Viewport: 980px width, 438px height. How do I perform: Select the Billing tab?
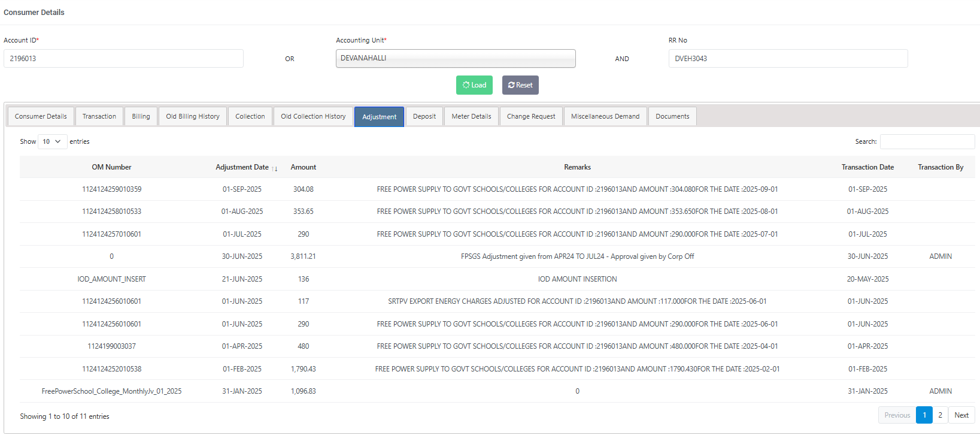(x=141, y=116)
